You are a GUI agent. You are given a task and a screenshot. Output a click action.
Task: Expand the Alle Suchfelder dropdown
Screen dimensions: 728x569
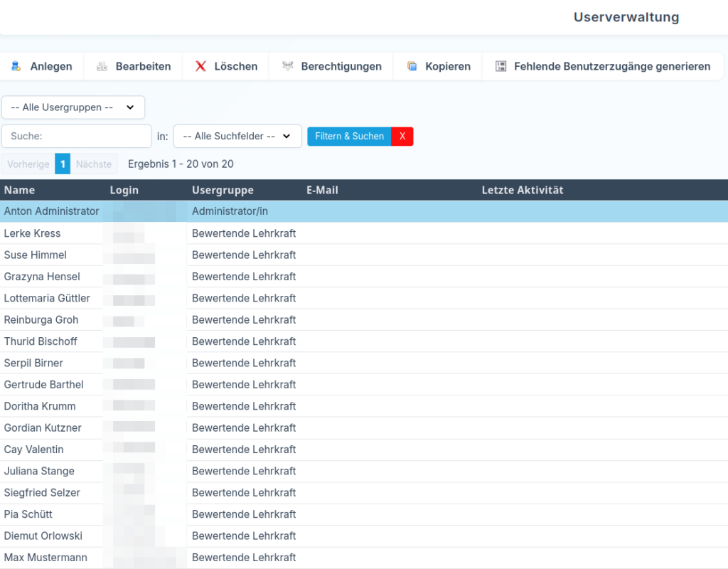coord(237,136)
